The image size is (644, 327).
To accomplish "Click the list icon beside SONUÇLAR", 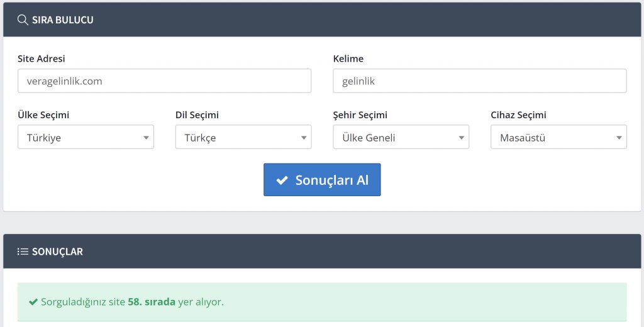I will click(23, 252).
